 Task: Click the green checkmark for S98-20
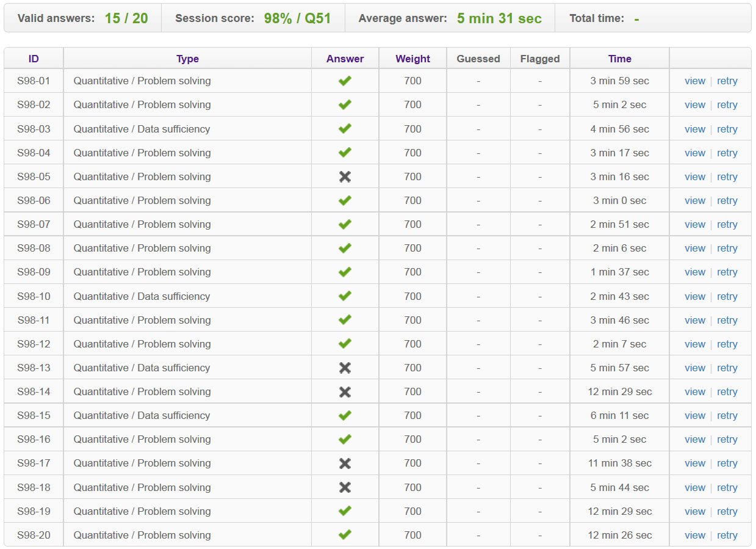tap(345, 535)
